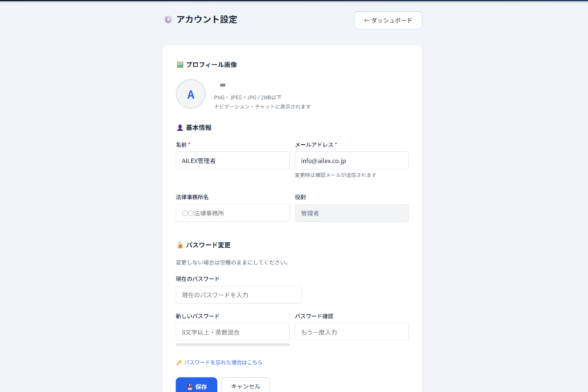Click the メールアドレス field with info@ailex.co.jp
This screenshot has width=588, height=392.
click(x=351, y=160)
